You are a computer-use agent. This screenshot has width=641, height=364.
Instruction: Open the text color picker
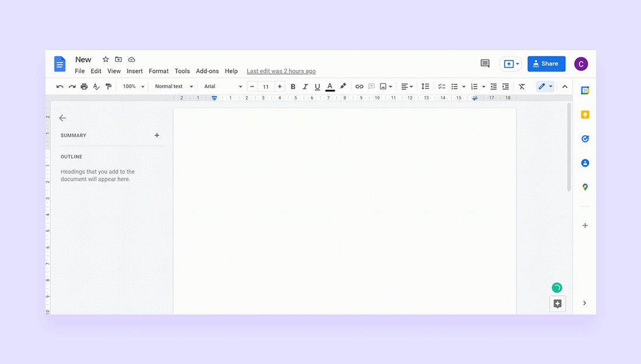pos(330,87)
